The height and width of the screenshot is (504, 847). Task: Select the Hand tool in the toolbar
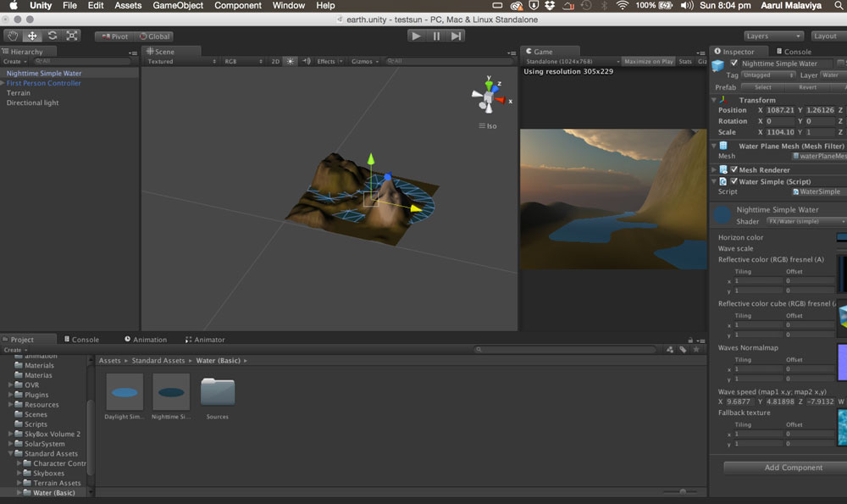13,36
